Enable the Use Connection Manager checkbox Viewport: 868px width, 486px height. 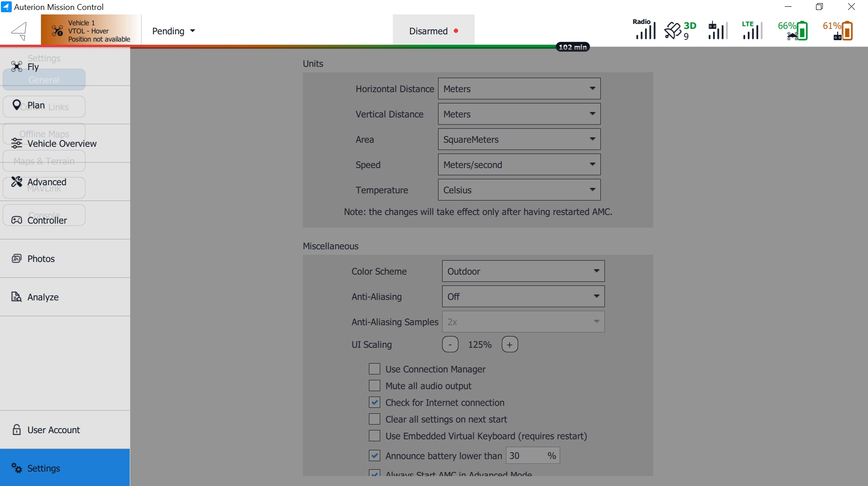tap(374, 369)
